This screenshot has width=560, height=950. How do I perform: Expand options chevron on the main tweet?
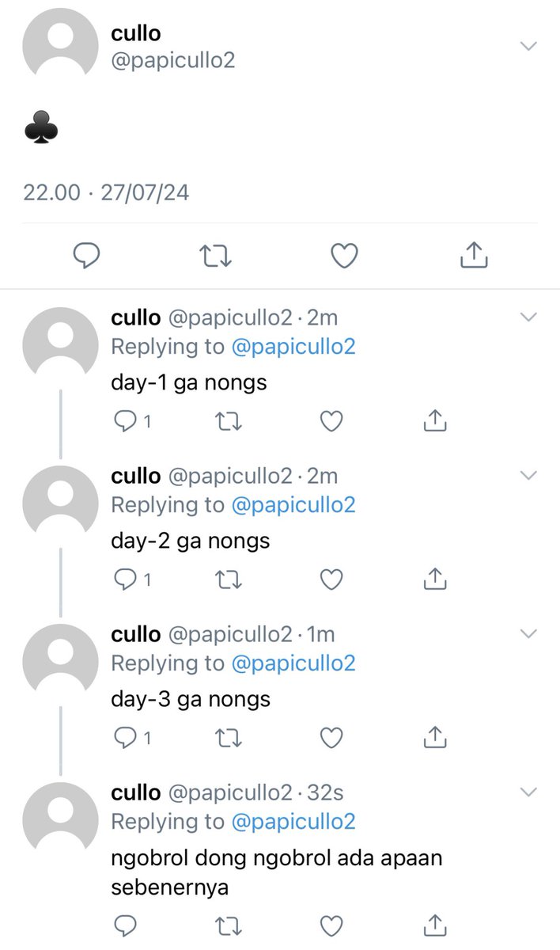point(528,47)
